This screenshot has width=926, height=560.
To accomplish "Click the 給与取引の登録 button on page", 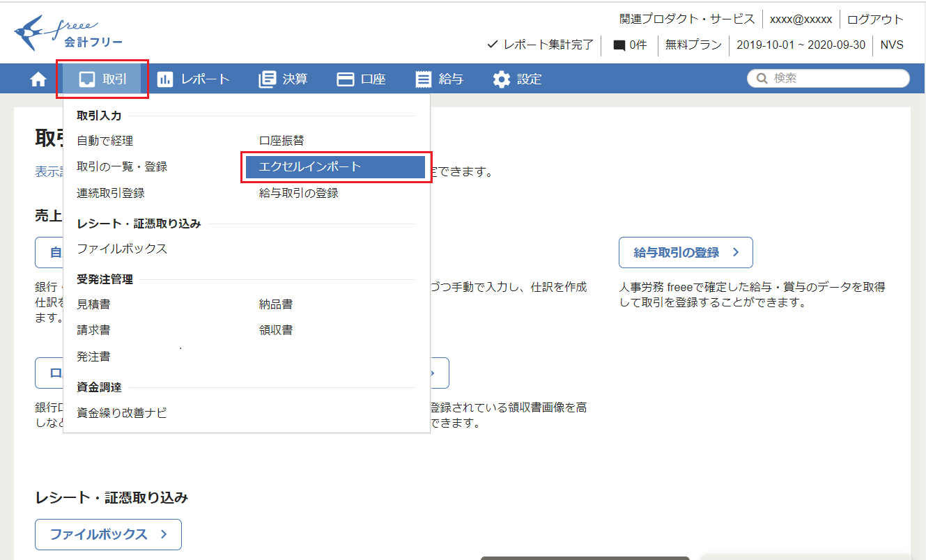I will pos(686,252).
